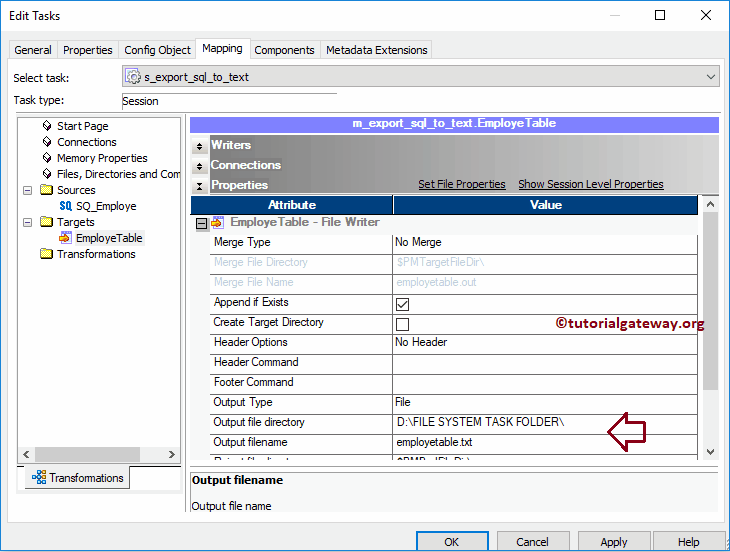The height and width of the screenshot is (552, 730).
Task: Click the tree scroll right arrow
Action: click(x=171, y=454)
